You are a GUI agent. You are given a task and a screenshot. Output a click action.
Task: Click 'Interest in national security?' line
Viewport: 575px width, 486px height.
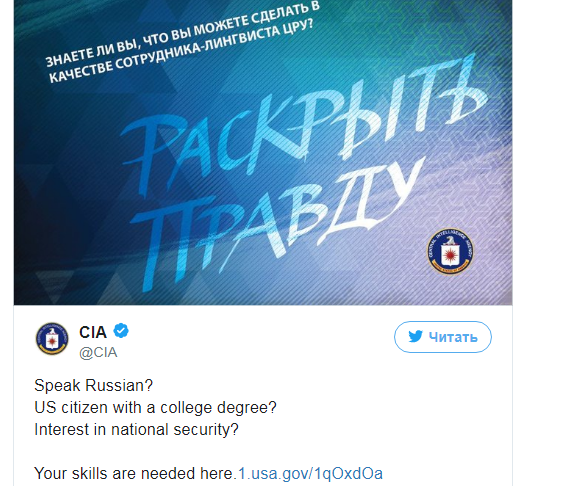pos(136,430)
